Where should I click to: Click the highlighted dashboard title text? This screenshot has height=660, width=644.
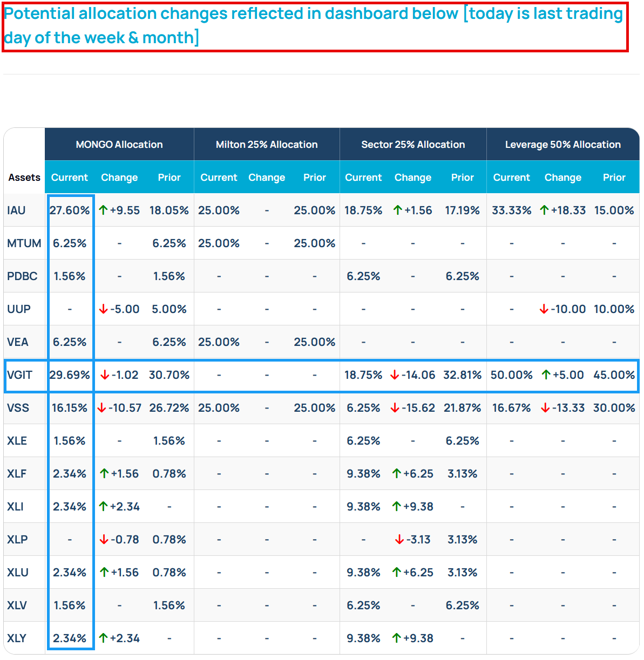pos(313,25)
